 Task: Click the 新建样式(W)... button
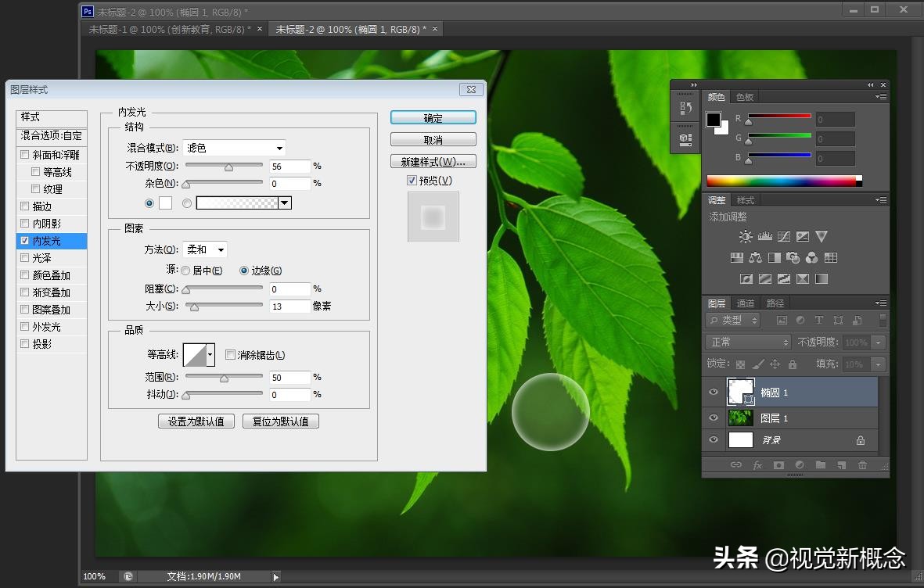pyautogui.click(x=433, y=161)
